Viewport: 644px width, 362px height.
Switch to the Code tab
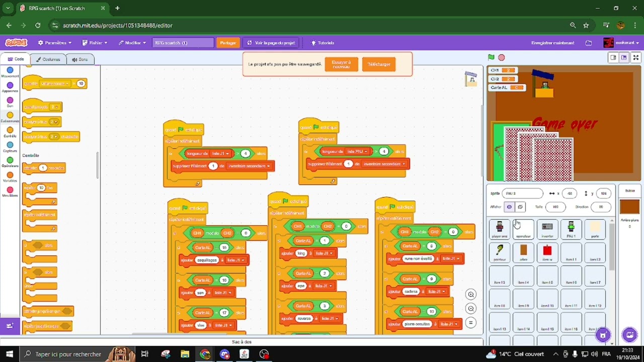click(15, 59)
